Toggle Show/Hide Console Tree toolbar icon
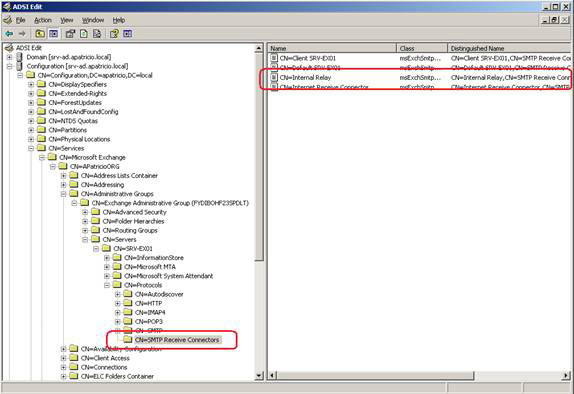Screen dimensions: 574x394 pyautogui.click(x=53, y=34)
